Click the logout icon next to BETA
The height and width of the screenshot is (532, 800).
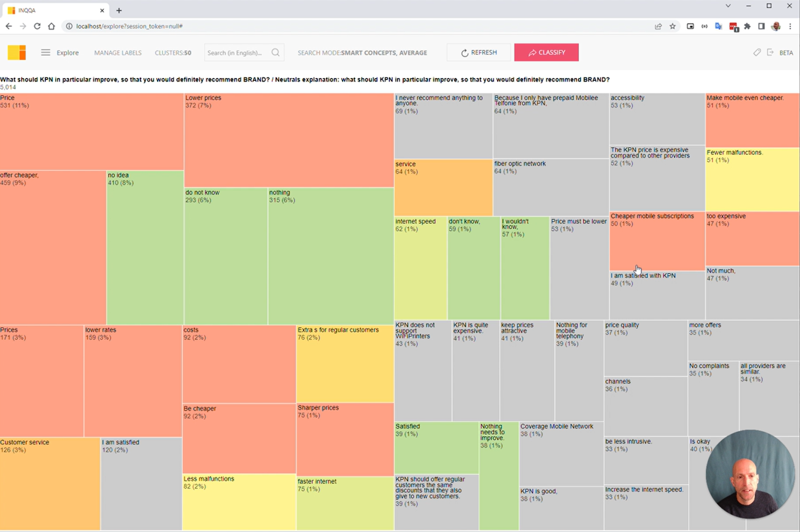pos(770,52)
